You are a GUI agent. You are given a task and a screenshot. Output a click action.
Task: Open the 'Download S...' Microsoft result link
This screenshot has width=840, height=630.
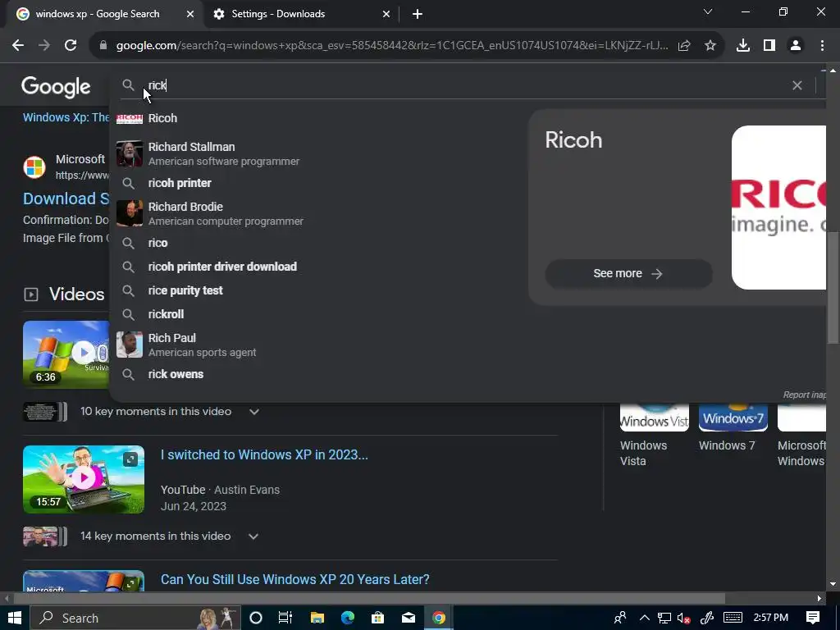tap(66, 199)
